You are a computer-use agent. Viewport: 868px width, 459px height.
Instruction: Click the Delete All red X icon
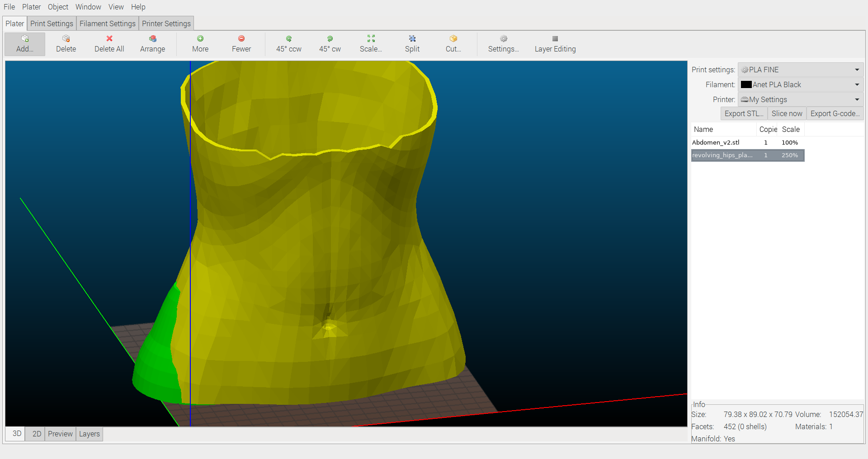click(109, 39)
